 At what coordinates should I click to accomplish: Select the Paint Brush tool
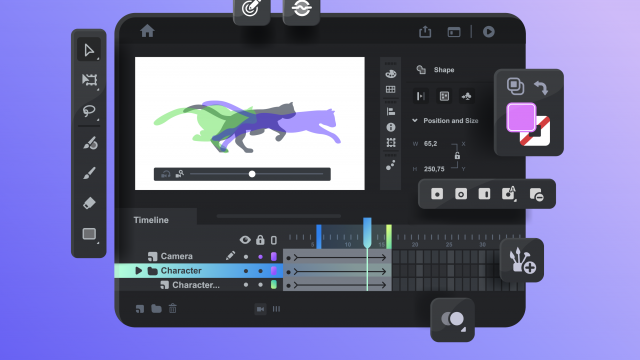(89, 173)
